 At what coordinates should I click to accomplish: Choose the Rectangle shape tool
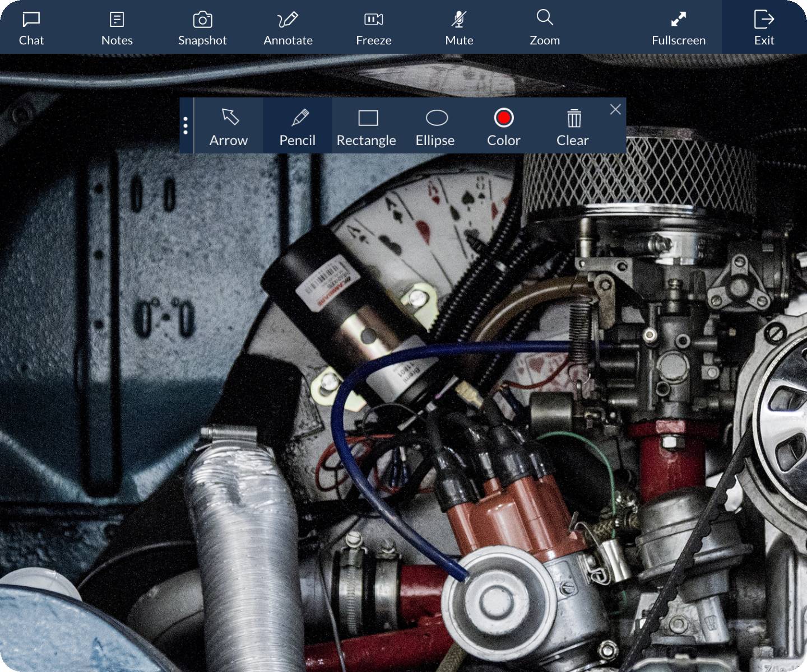367,127
